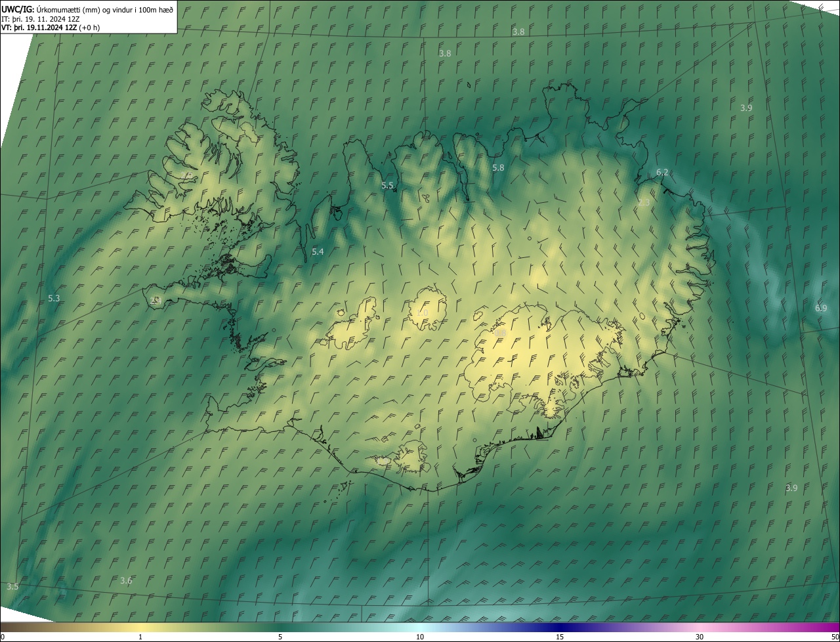The image size is (840, 642).
Task: Click the 5.4 value label on the map
Action: click(x=318, y=252)
